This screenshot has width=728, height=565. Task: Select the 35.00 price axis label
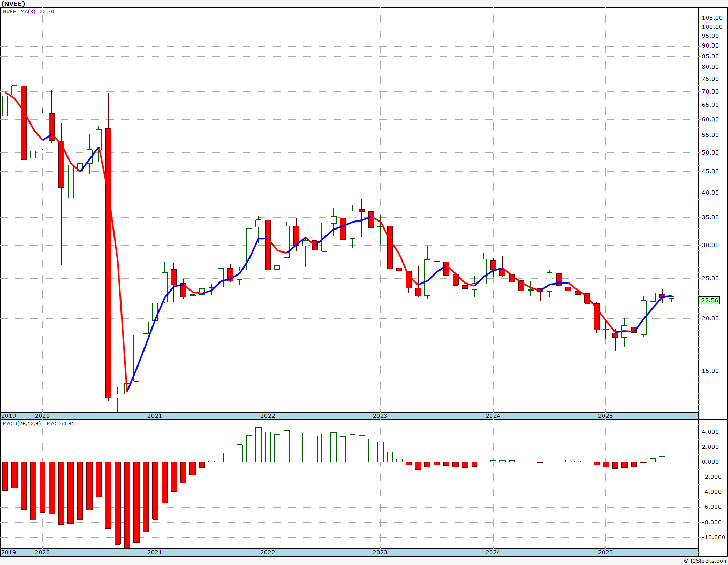710,218
